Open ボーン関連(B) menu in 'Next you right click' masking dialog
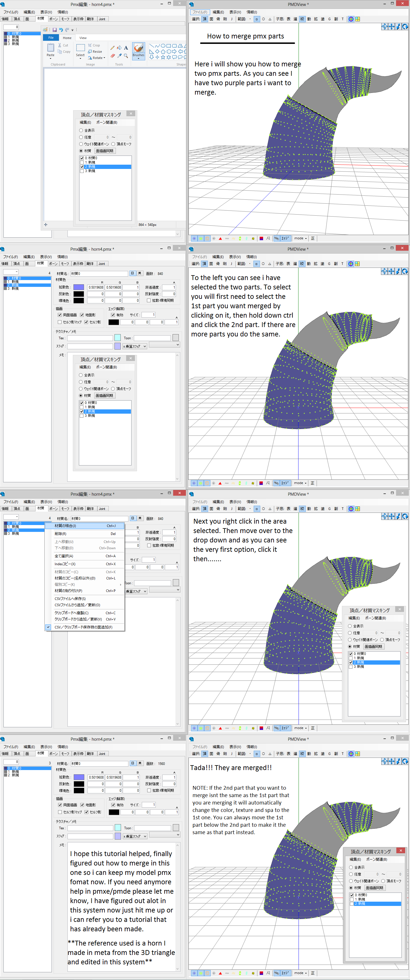 click(375, 618)
